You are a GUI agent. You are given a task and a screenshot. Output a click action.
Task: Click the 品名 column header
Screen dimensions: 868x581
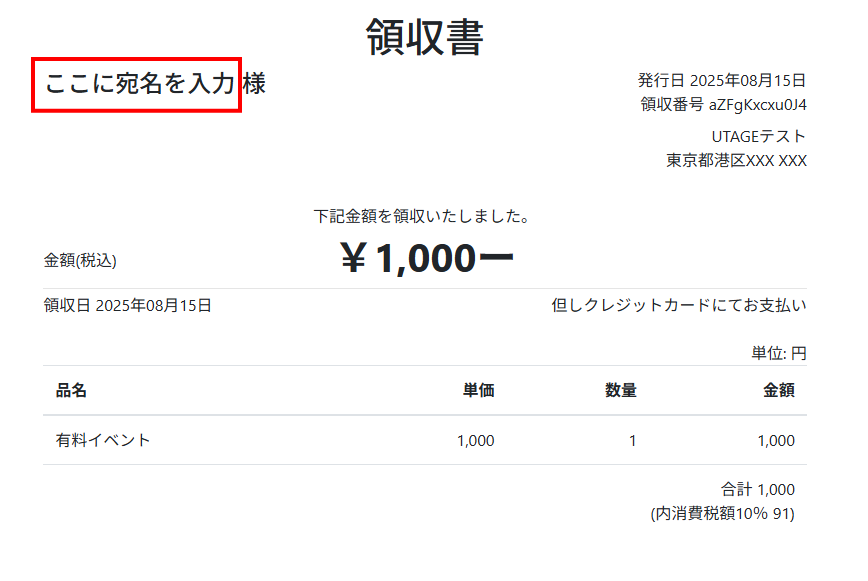tap(71, 391)
